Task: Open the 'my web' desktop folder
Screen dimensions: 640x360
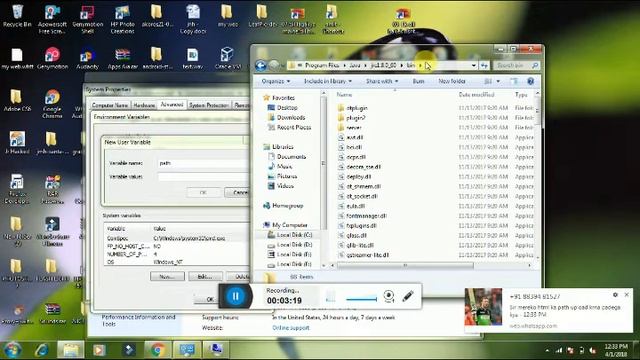Action: (228, 16)
